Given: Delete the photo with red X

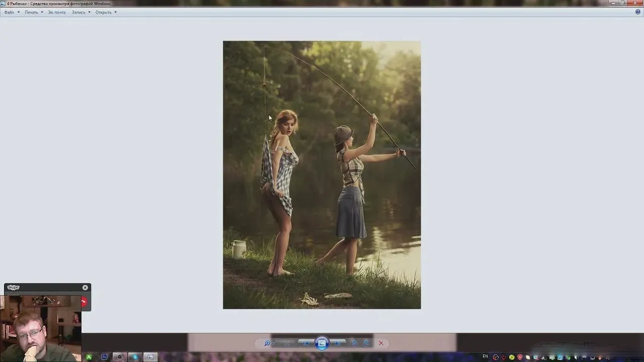Looking at the screenshot, I should pos(381,343).
